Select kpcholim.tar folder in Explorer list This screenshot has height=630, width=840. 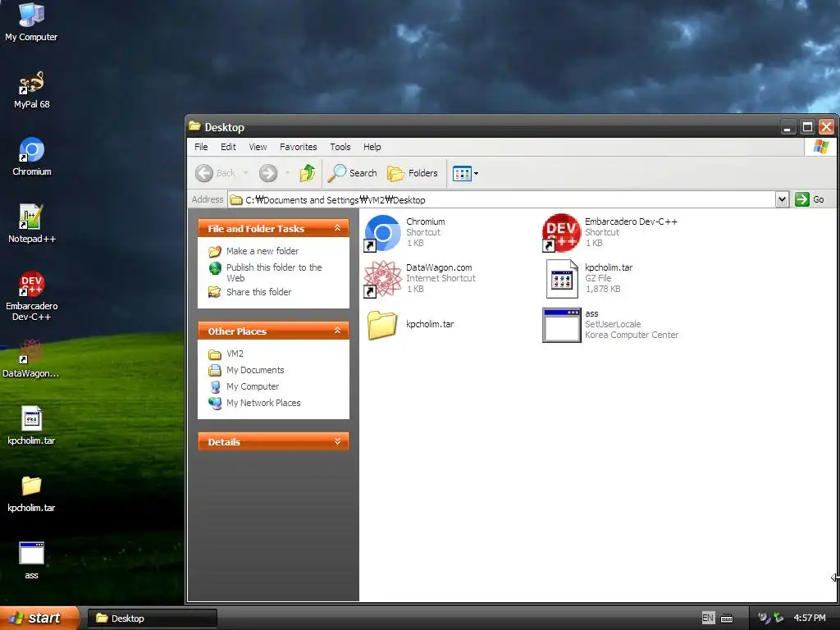click(410, 325)
